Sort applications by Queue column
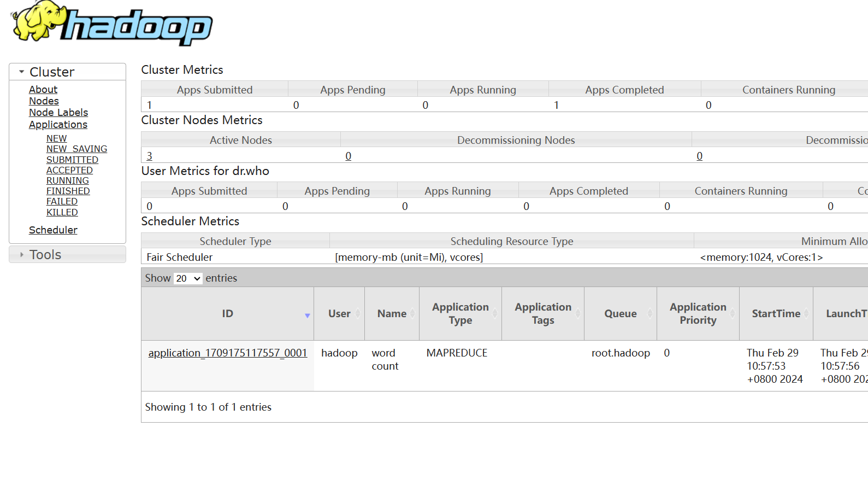 click(620, 314)
